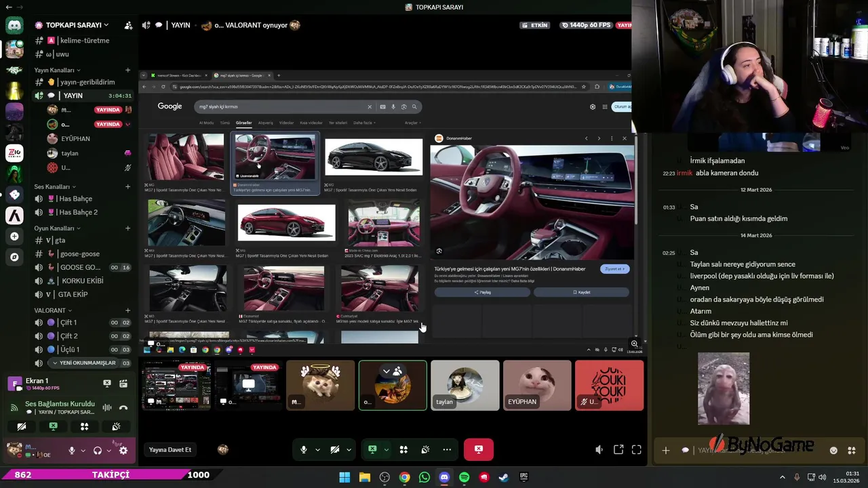Join the Has Bahçe voice channel

(83, 199)
